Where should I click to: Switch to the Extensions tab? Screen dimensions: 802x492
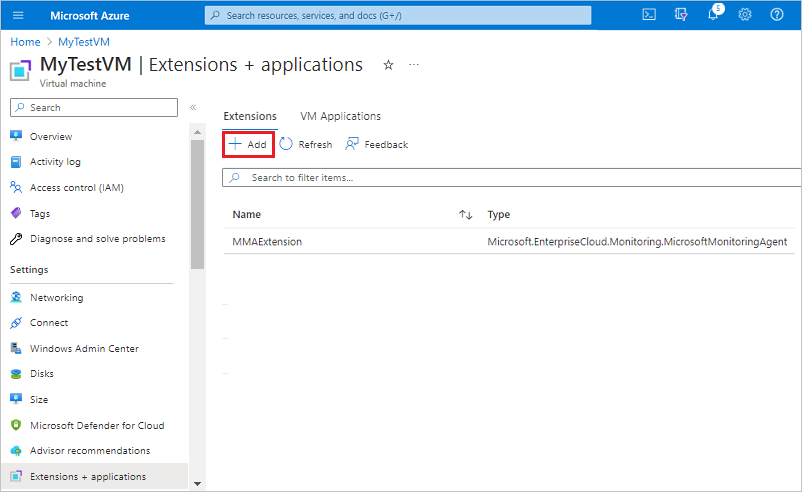pos(250,116)
